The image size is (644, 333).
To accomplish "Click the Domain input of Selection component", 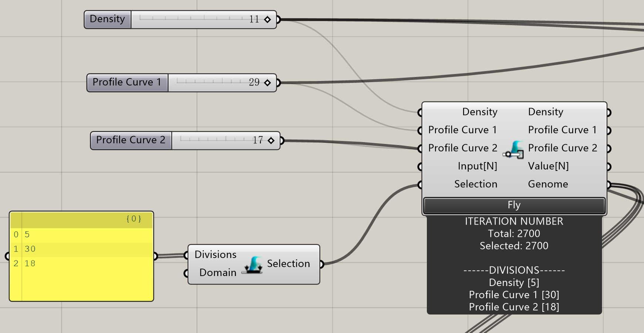I will (x=218, y=273).
